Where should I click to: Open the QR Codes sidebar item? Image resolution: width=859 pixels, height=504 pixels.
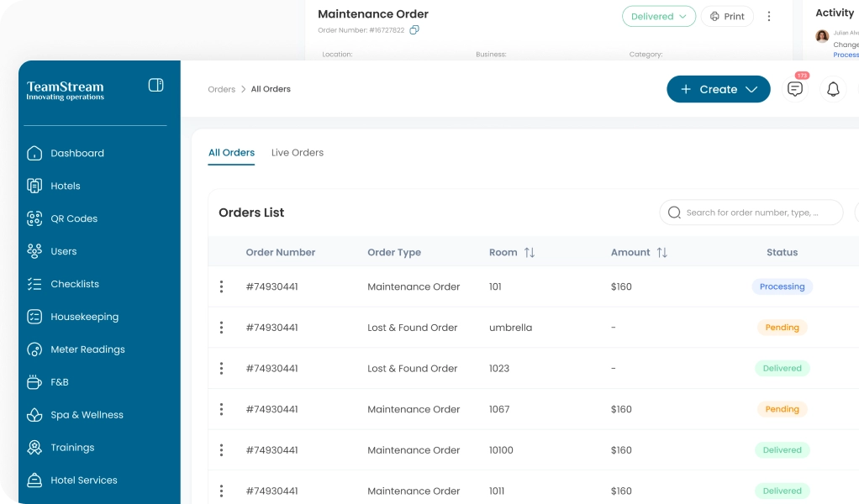(74, 218)
